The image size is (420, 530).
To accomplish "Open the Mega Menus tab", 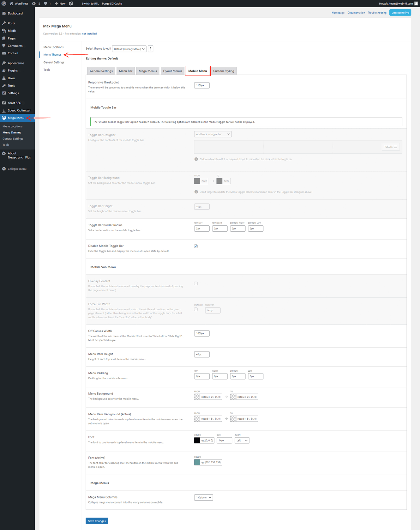I will (x=148, y=71).
